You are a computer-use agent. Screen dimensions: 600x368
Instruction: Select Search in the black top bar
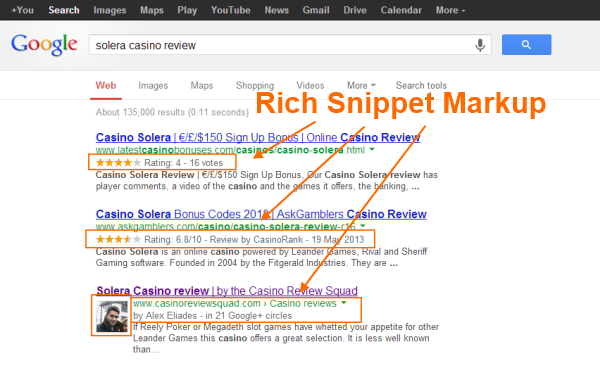[x=64, y=10]
